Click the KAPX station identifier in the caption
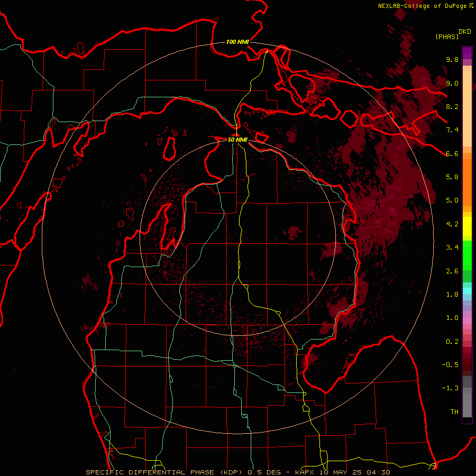 click(305, 472)
